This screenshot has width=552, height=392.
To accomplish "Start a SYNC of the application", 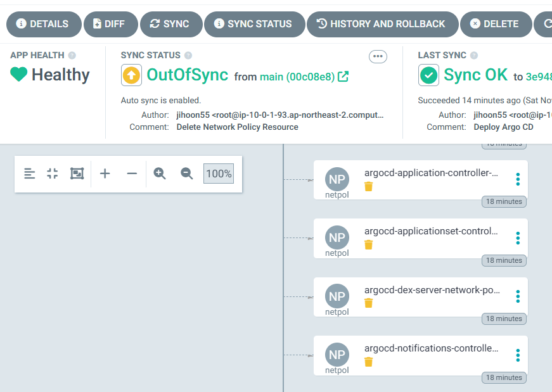I will (x=172, y=24).
